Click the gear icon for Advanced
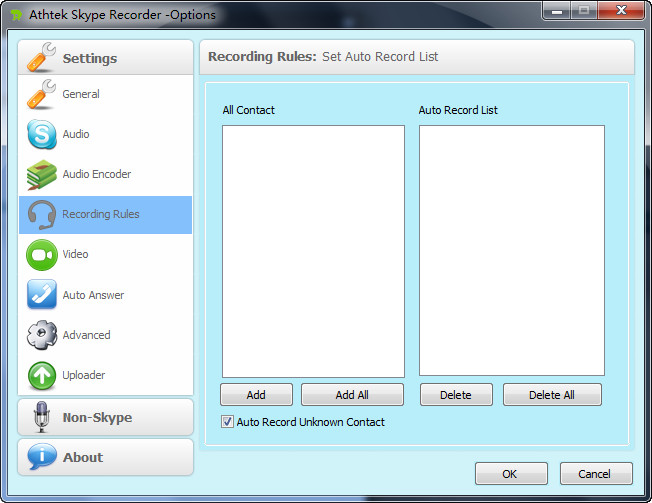This screenshot has height=503, width=652. coord(42,335)
